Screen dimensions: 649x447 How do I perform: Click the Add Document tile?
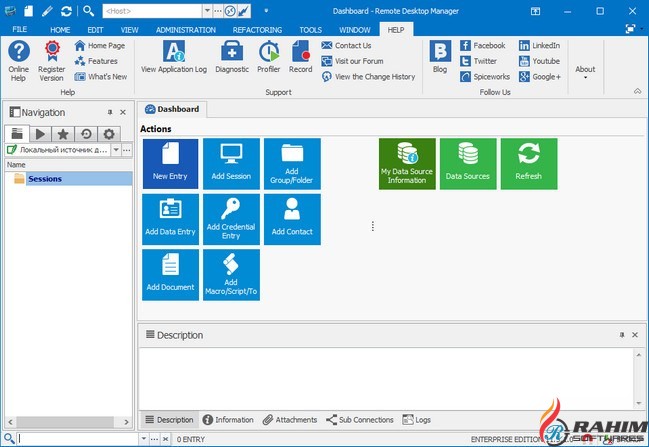(x=170, y=275)
